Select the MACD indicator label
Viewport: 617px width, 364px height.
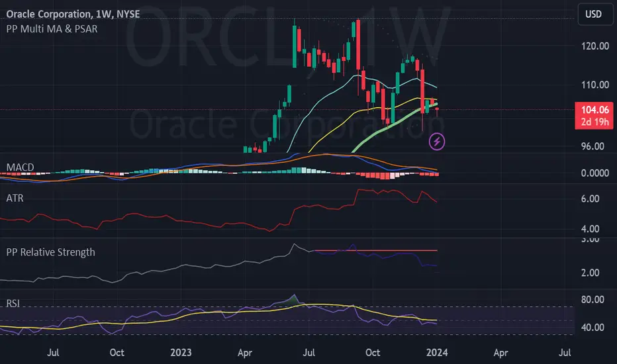pyautogui.click(x=20, y=167)
